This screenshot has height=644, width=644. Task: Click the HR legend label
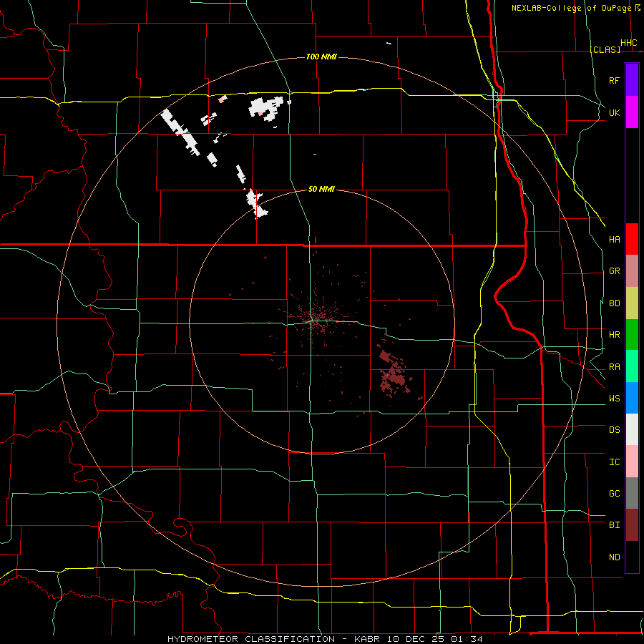[615, 335]
